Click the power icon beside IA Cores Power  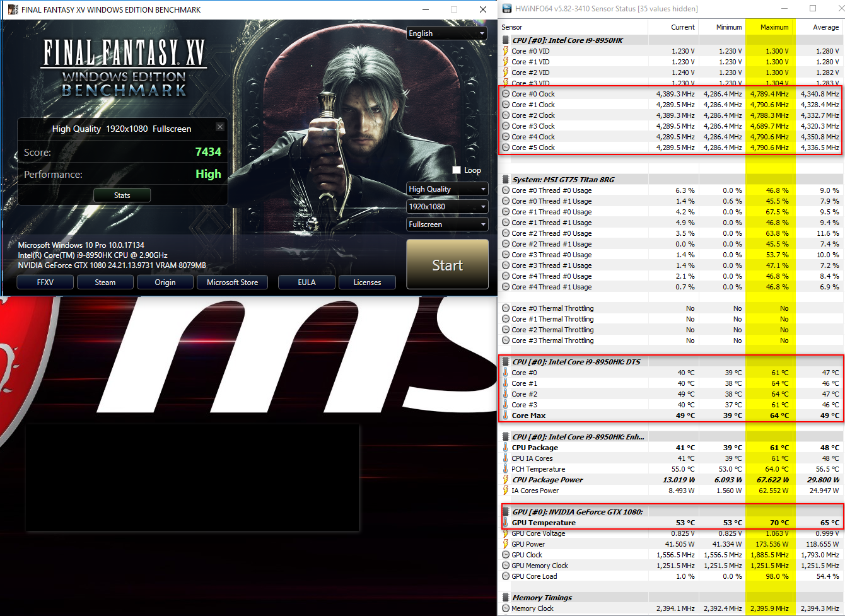point(506,491)
